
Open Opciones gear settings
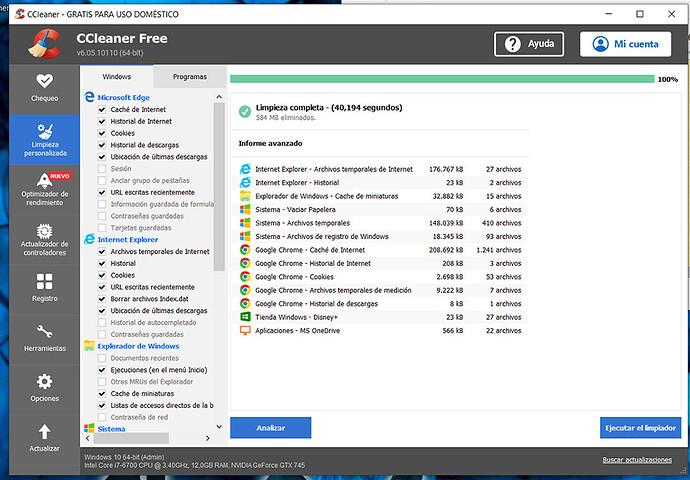tap(44, 389)
